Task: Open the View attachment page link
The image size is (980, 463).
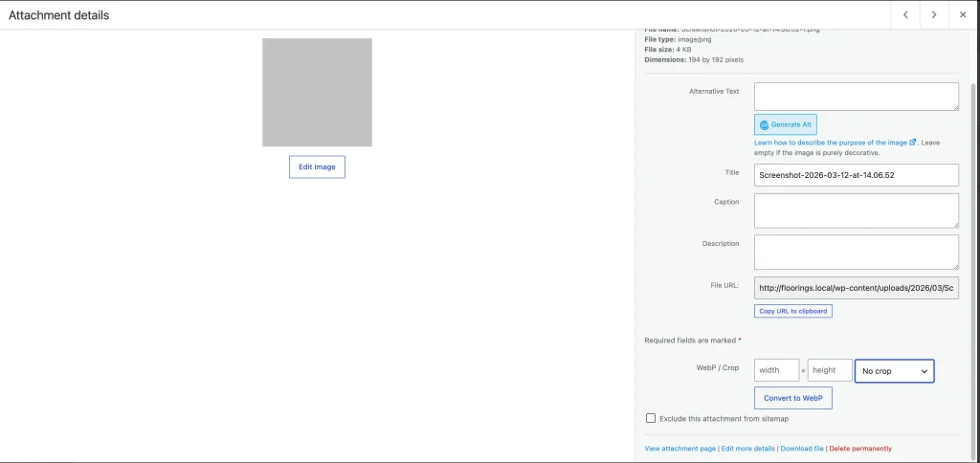Action: click(x=680, y=449)
